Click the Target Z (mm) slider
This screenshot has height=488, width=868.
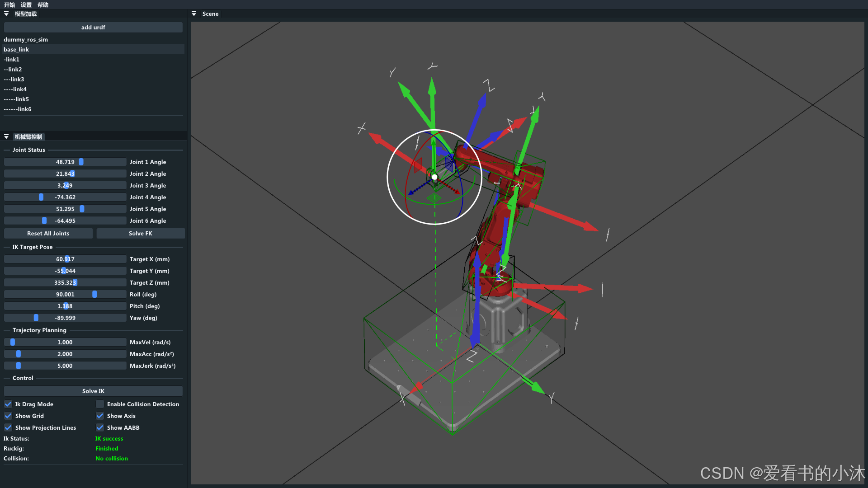point(65,282)
